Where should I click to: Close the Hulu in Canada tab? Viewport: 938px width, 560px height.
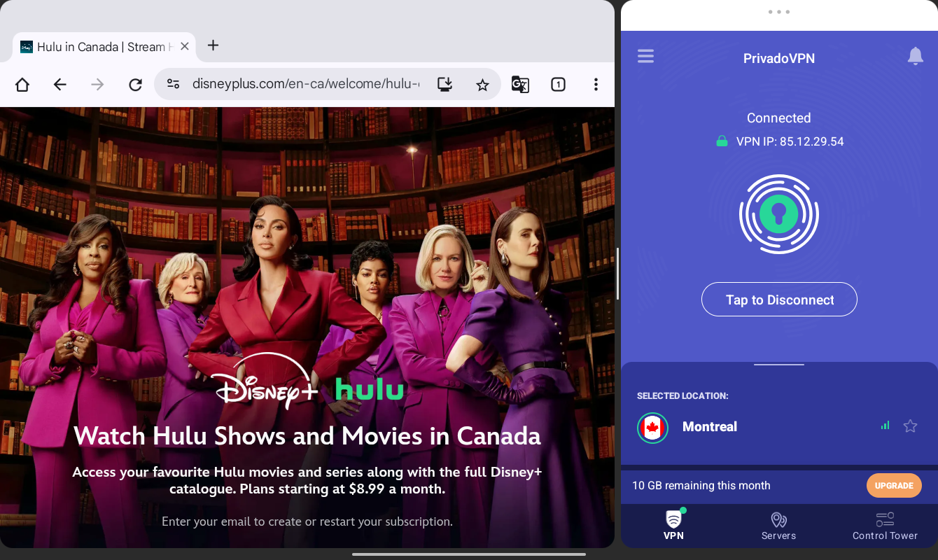[185, 46]
